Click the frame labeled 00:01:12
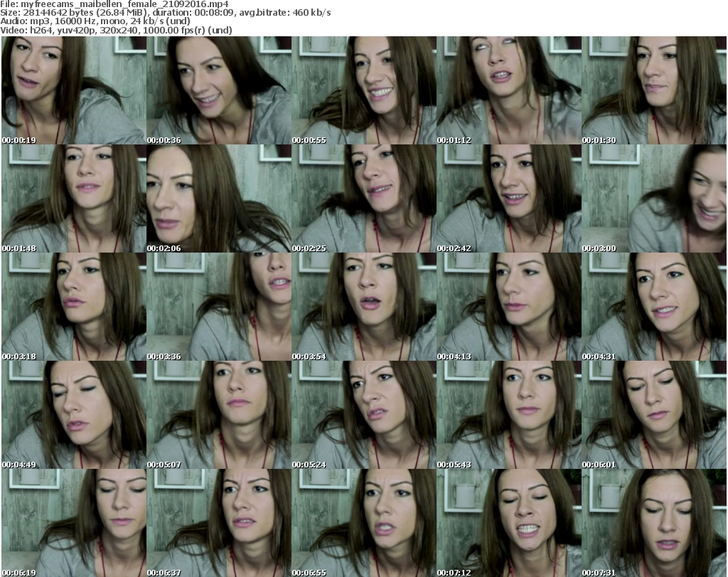This screenshot has width=728, height=577. tap(509, 90)
